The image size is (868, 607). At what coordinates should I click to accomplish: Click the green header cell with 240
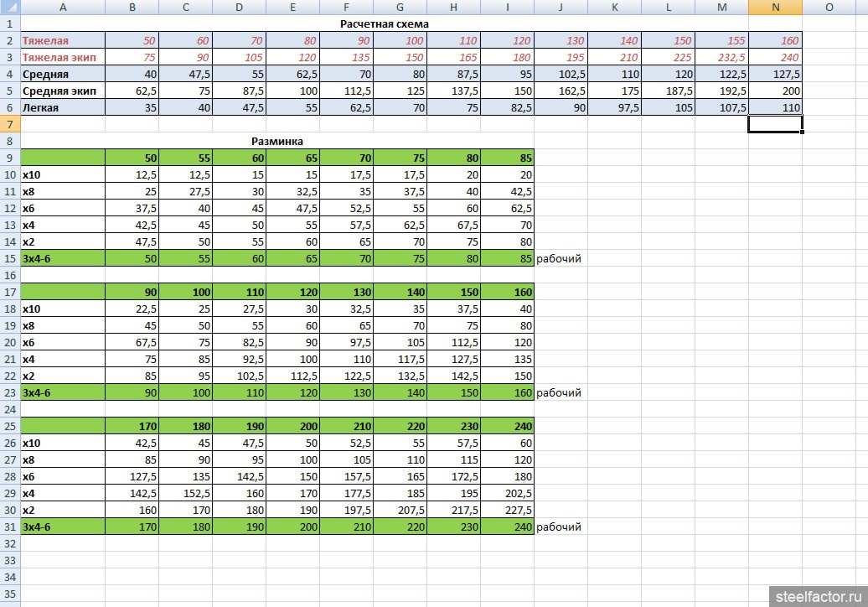(507, 426)
